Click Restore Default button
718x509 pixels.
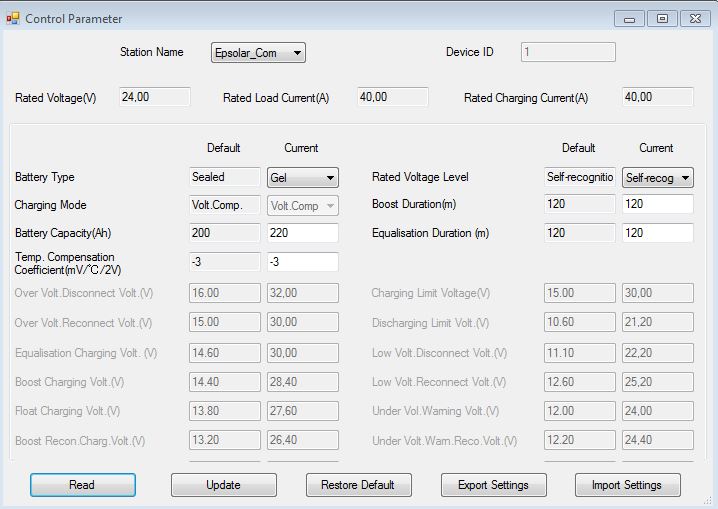(358, 485)
